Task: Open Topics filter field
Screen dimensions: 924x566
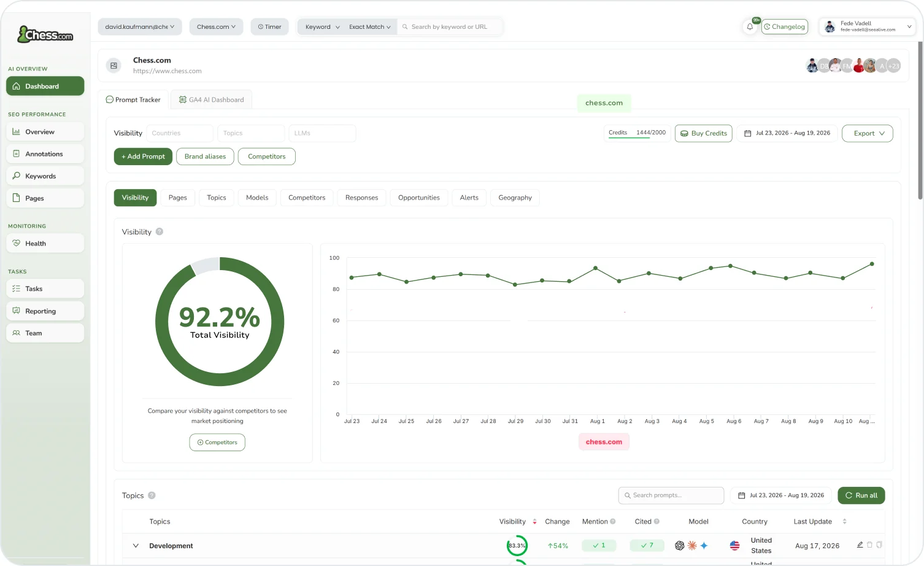Action: (x=251, y=133)
